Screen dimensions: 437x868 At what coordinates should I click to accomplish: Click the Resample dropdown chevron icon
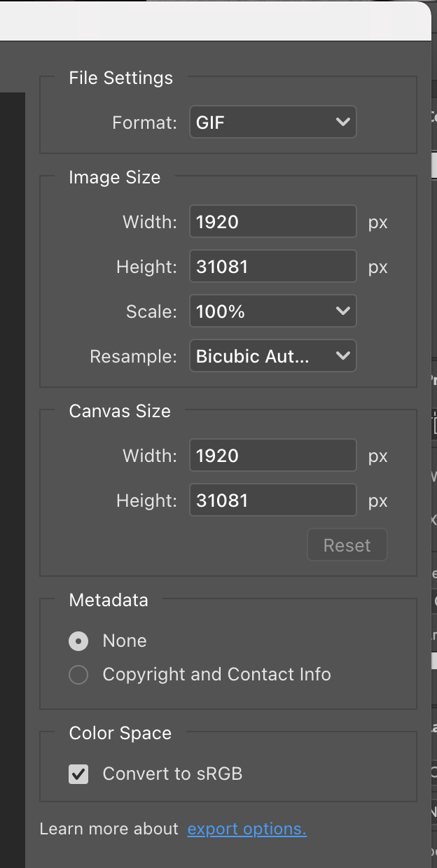(x=342, y=356)
